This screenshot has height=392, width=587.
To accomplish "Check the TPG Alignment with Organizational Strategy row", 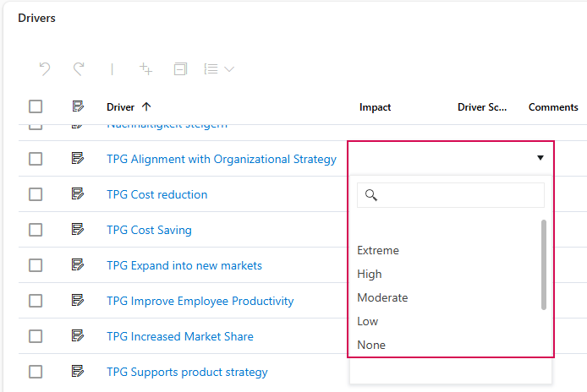I will click(x=36, y=159).
